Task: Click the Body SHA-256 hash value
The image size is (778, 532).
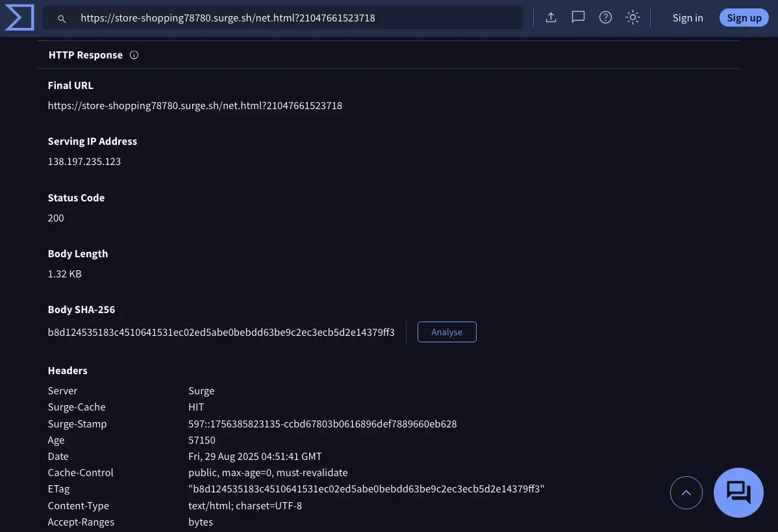Action: tap(221, 332)
